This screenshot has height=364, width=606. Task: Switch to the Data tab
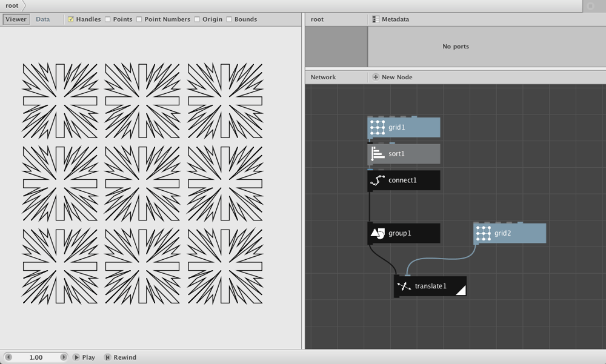point(43,19)
